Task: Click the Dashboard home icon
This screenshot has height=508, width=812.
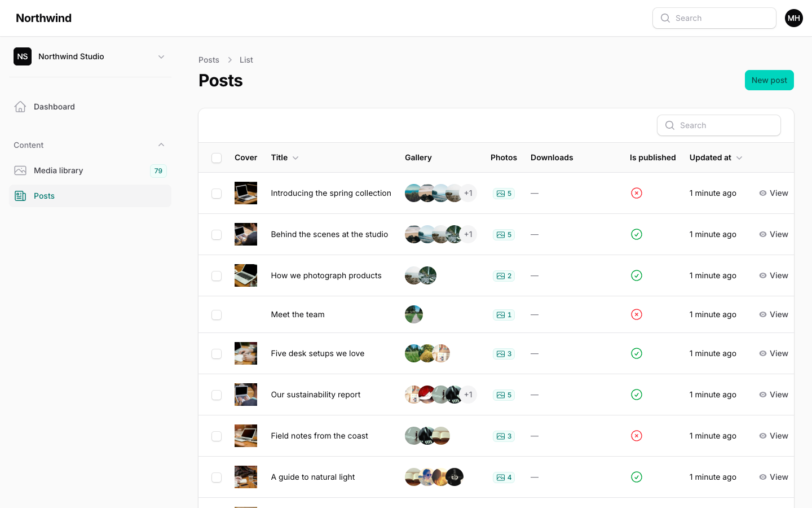Action: click(x=20, y=107)
